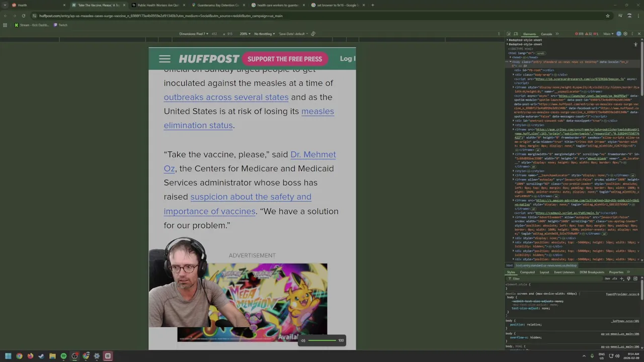Open File Explorer from taskbar
Viewport: 644px width, 362px height.
(52, 356)
